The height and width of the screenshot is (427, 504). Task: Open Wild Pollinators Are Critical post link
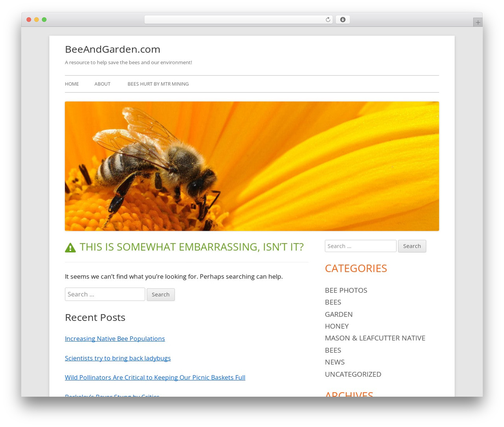(155, 377)
